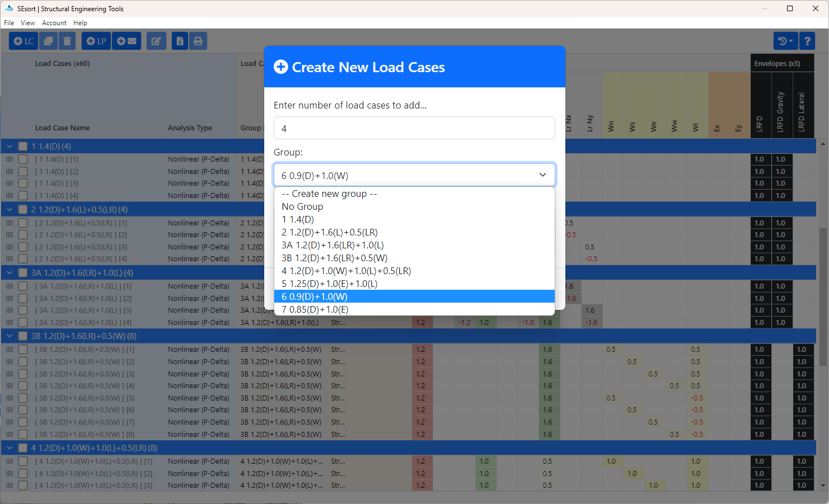The width and height of the screenshot is (829, 504).
Task: Click drag handle of row [ 3B 1.2(D)+1.6(LR)+0.5(W) ] [8]
Action: [9, 434]
